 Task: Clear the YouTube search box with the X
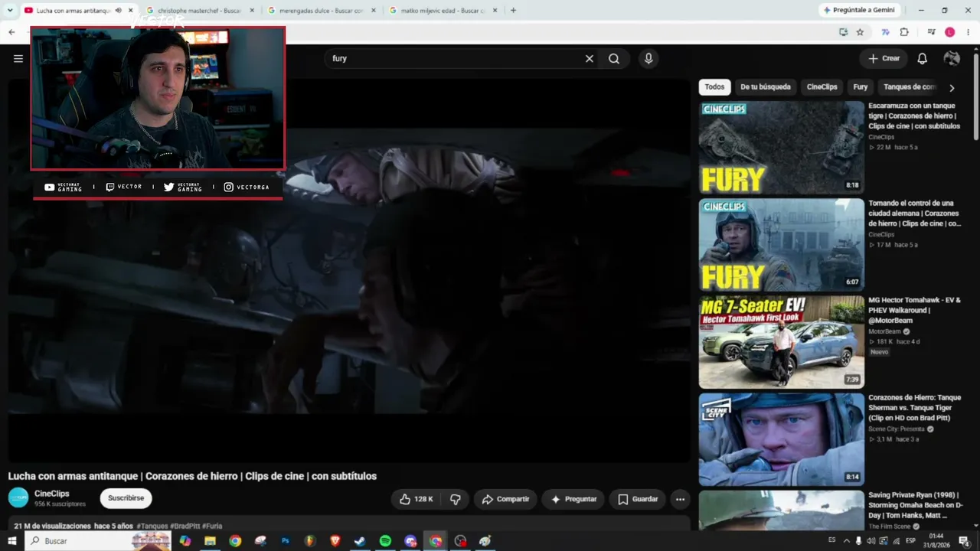pyautogui.click(x=590, y=58)
